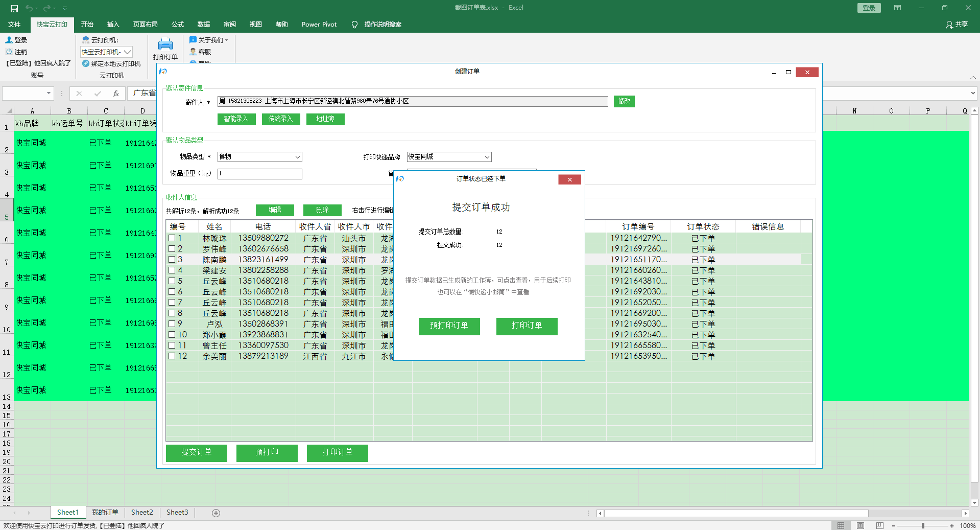This screenshot has width=980, height=530.
Task: Open the quick access toolbar customize arrow
Action: click(65, 8)
